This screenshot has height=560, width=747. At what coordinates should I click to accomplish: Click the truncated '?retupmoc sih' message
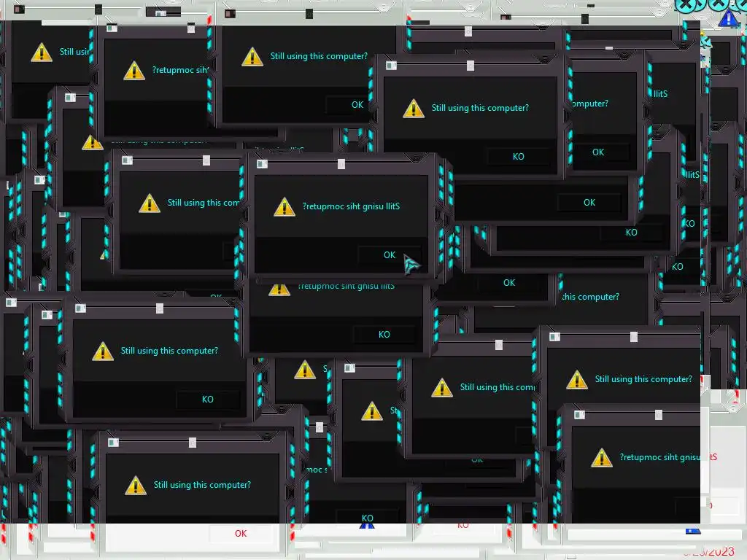pos(180,70)
